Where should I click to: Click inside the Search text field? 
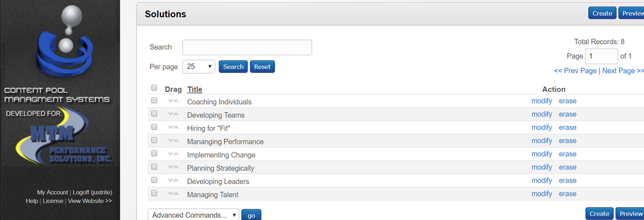247,47
